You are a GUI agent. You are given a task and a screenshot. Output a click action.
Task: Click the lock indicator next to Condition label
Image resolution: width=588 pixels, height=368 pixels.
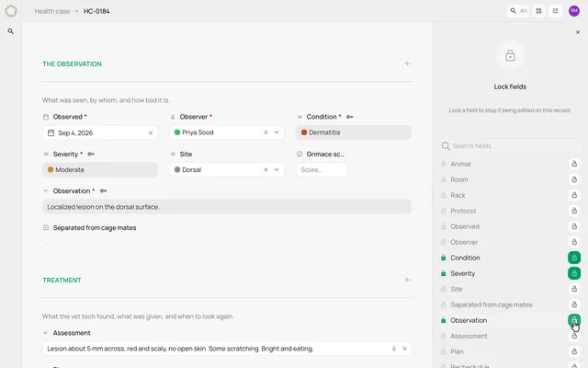(x=349, y=117)
